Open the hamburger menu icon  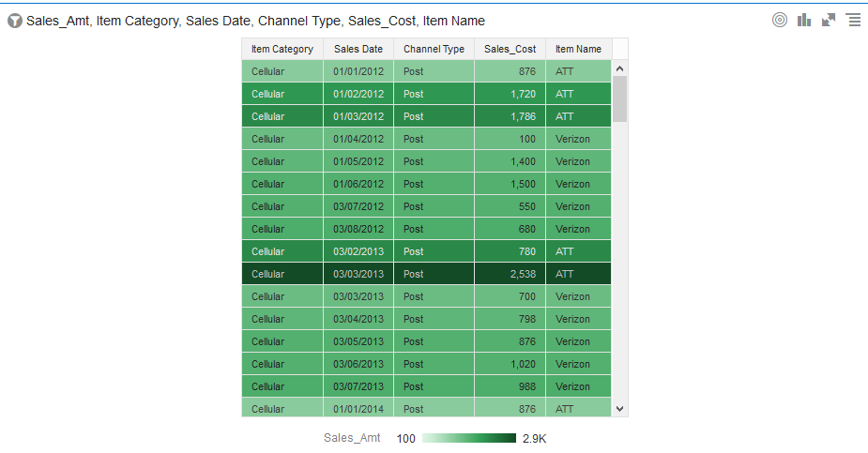point(854,21)
